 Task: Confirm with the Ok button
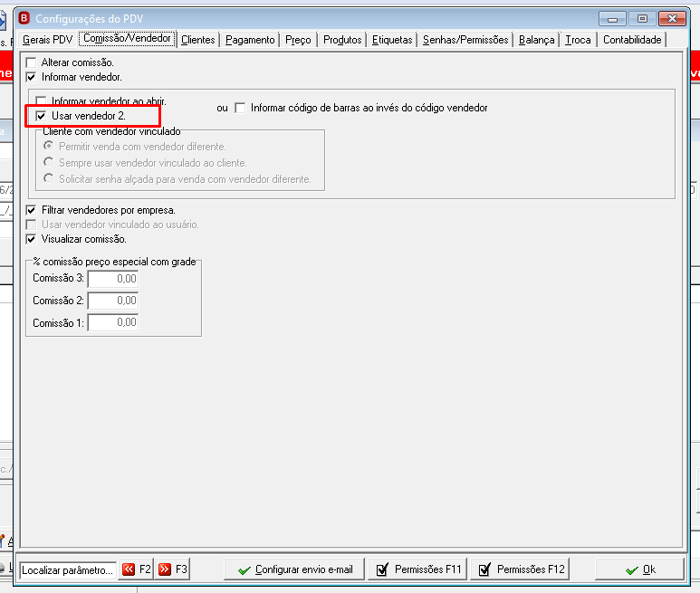[x=639, y=569]
